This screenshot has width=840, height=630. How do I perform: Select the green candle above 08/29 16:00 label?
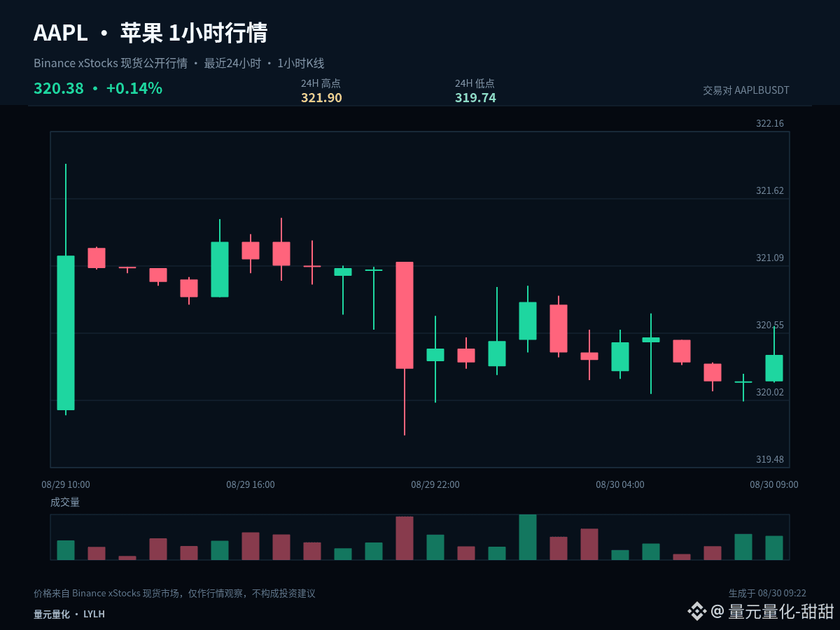click(x=220, y=269)
